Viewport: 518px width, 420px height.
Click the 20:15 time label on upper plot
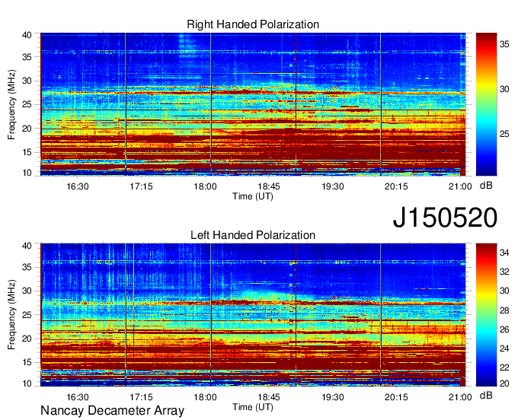pyautogui.click(x=396, y=186)
